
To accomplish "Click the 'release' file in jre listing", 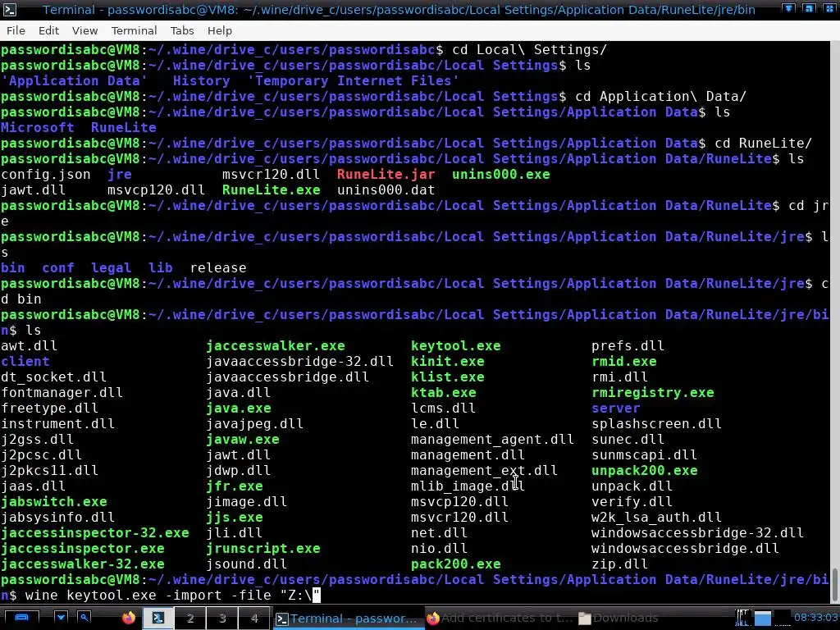I will pyautogui.click(x=218, y=268).
